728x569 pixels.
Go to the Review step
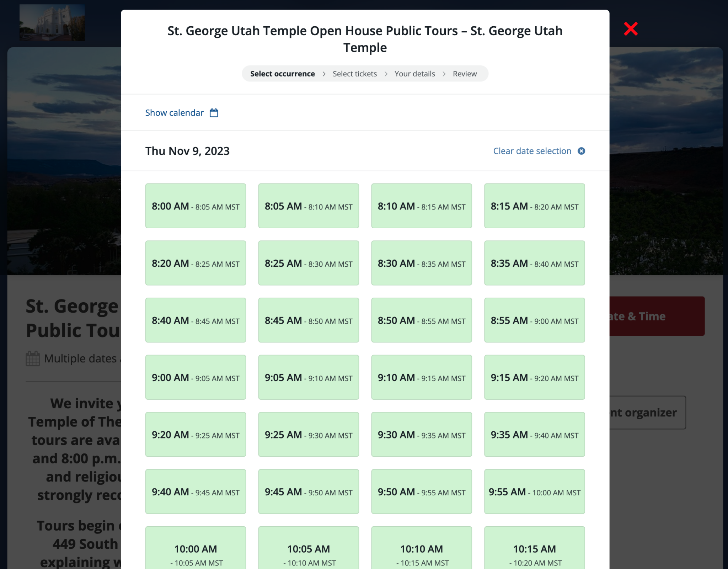click(x=465, y=74)
